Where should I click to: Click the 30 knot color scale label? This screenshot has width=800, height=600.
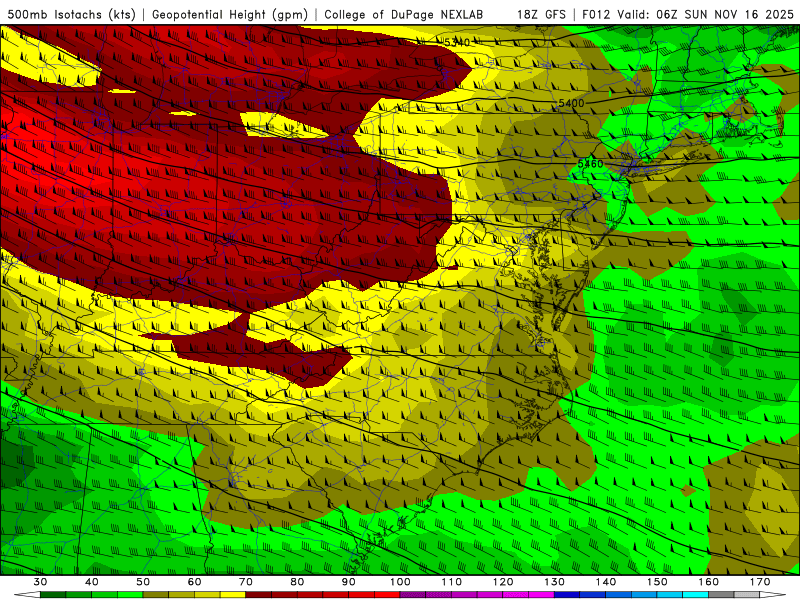click(40, 582)
